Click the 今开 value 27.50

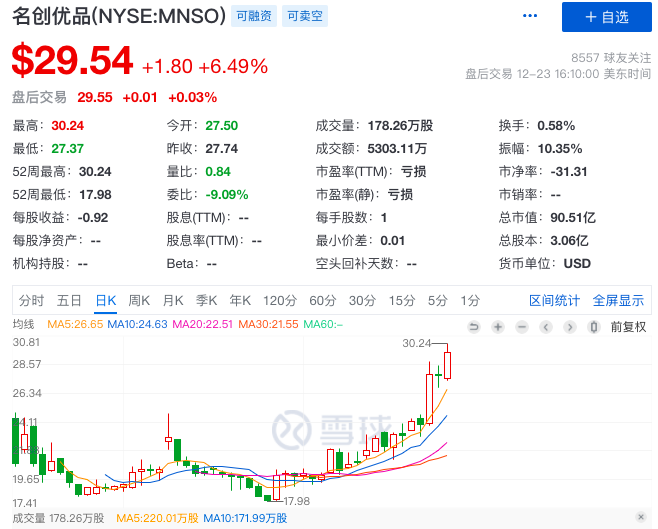pyautogui.click(x=222, y=125)
